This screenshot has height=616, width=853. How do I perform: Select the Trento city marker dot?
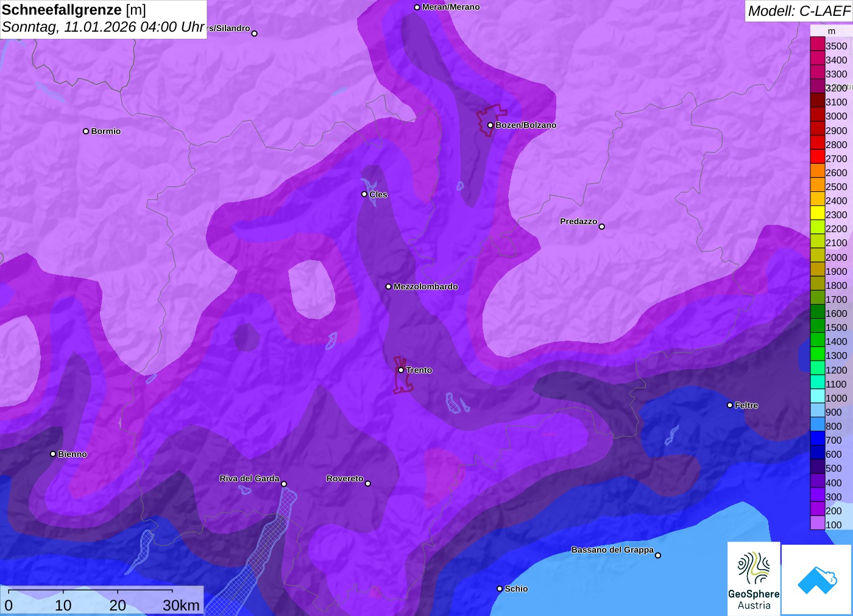point(401,370)
